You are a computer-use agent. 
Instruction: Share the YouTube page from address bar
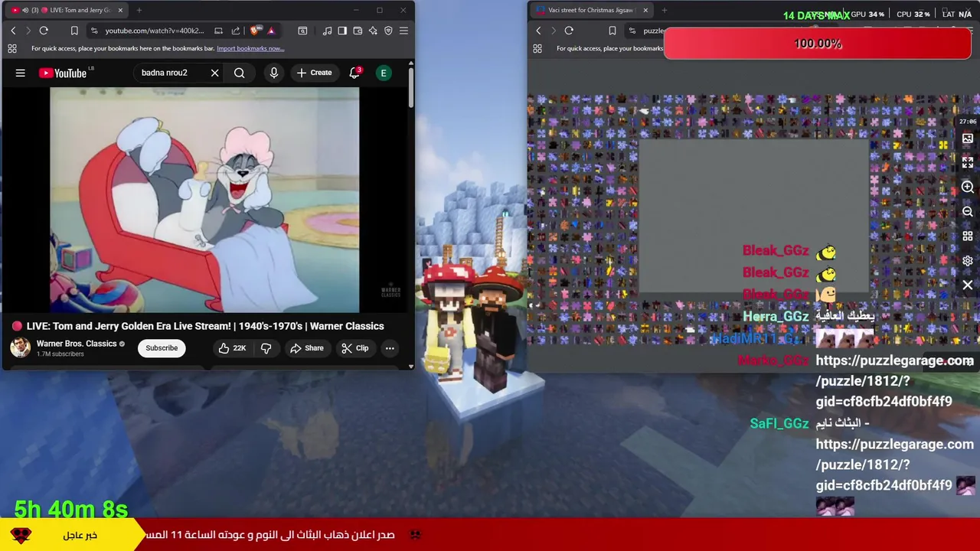(236, 31)
